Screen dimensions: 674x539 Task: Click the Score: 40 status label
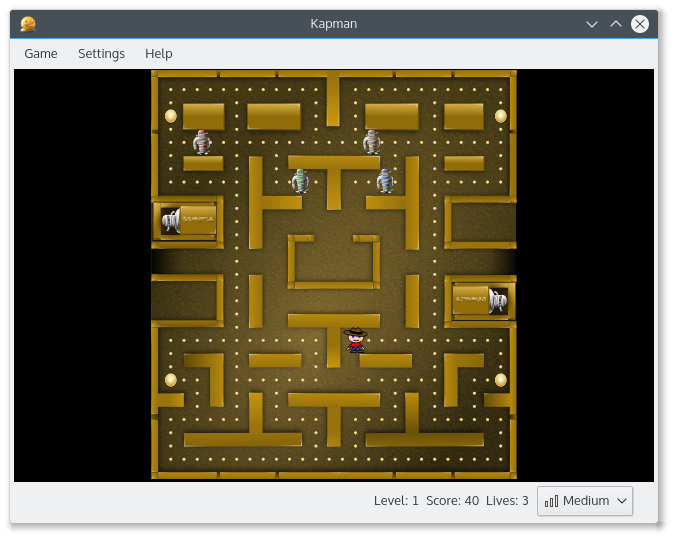pos(452,501)
